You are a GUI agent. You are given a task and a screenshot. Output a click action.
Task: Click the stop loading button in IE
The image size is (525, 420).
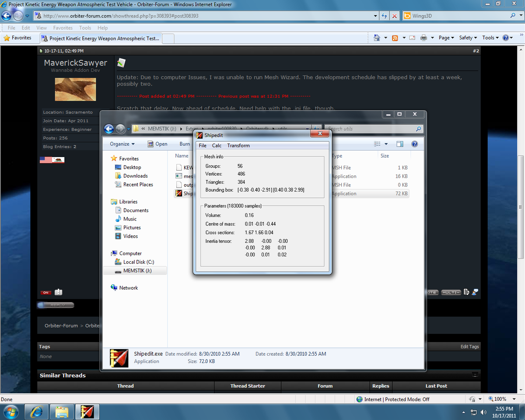pyautogui.click(x=395, y=16)
